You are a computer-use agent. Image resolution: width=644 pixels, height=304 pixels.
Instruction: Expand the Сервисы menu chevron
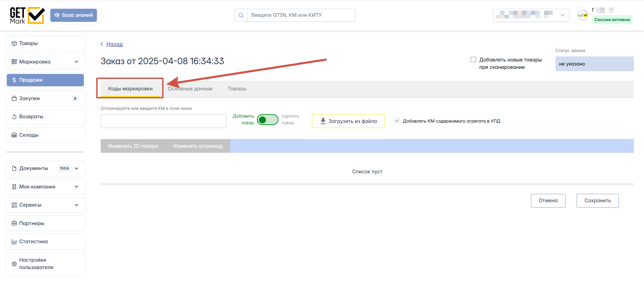pyautogui.click(x=76, y=205)
